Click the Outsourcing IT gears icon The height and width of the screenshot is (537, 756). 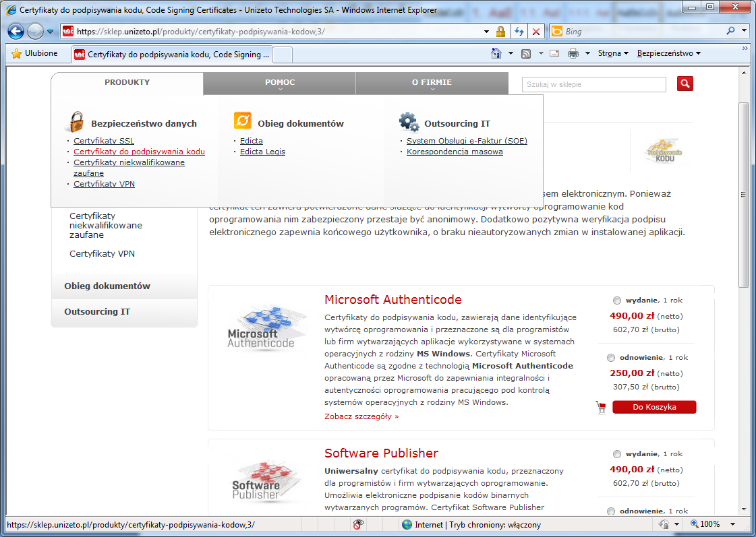pos(409,121)
